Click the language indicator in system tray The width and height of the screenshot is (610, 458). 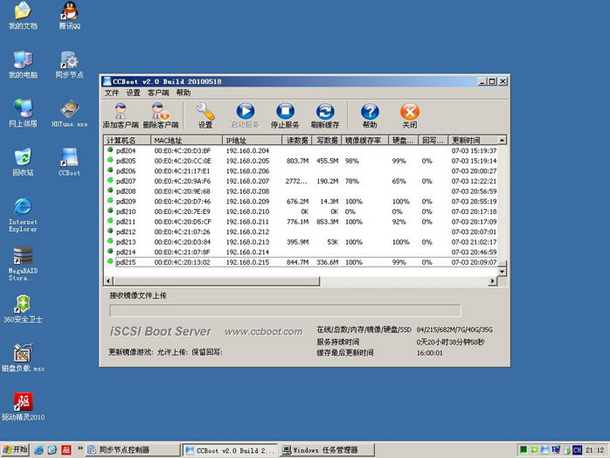577,450
